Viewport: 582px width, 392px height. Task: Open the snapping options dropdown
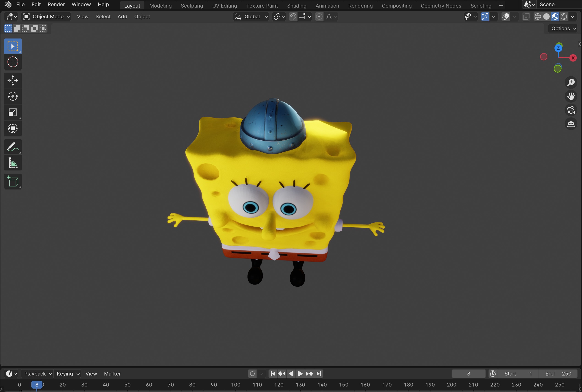305,16
